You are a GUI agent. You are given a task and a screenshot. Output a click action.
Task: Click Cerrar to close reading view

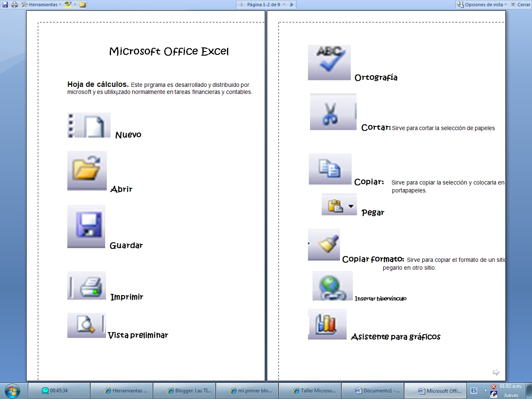tap(520, 5)
